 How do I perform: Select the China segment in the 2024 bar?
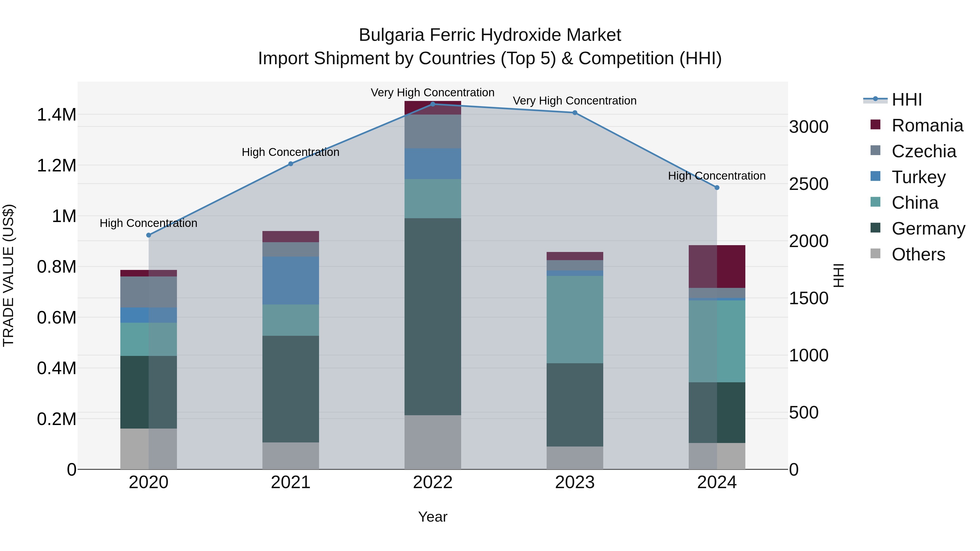(717, 341)
